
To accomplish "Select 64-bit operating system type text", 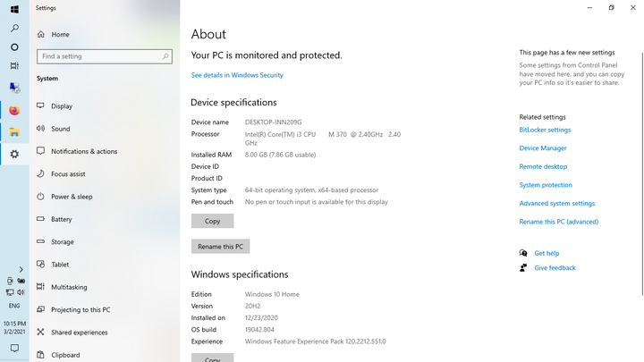I will click(x=311, y=190).
